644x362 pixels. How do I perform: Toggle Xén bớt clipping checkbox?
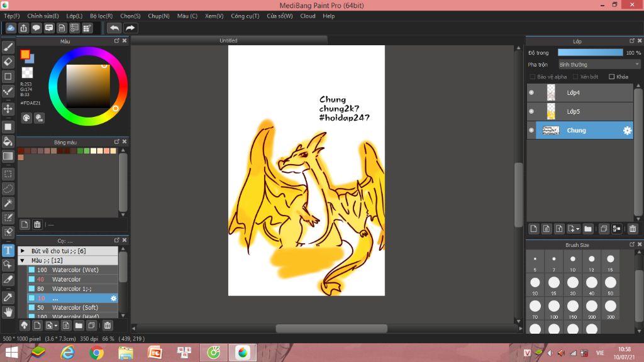[x=575, y=77]
